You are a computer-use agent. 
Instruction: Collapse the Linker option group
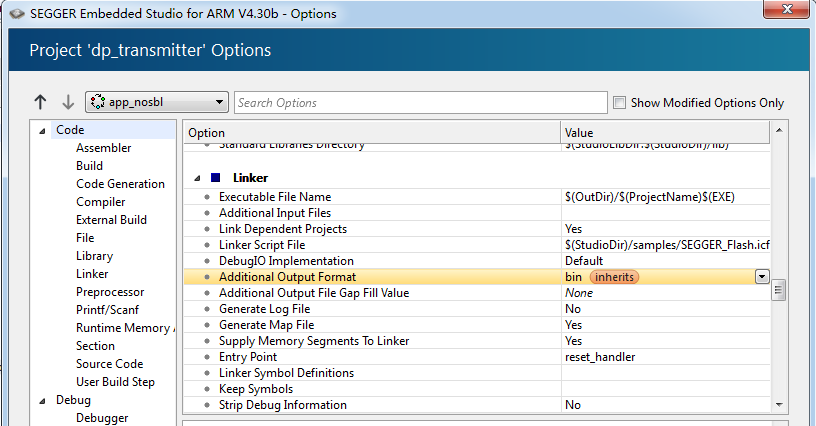point(197,178)
